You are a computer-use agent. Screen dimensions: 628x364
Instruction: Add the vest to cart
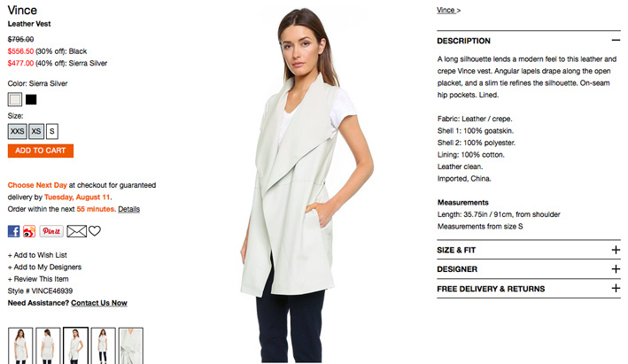coord(41,151)
